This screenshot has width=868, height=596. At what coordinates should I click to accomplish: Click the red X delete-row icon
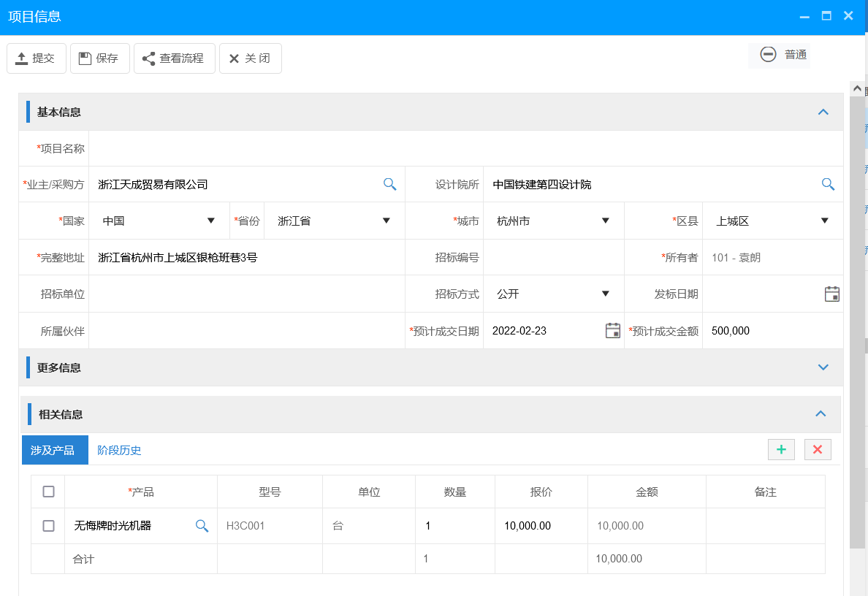tap(817, 450)
